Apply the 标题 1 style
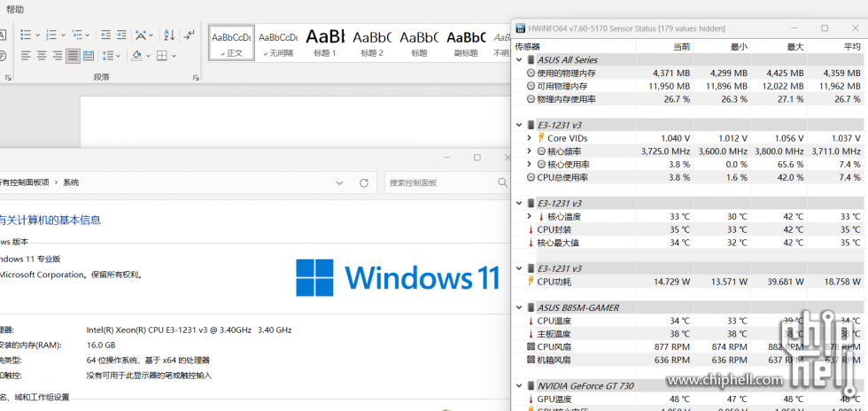This screenshot has width=868, height=411. coord(326,43)
